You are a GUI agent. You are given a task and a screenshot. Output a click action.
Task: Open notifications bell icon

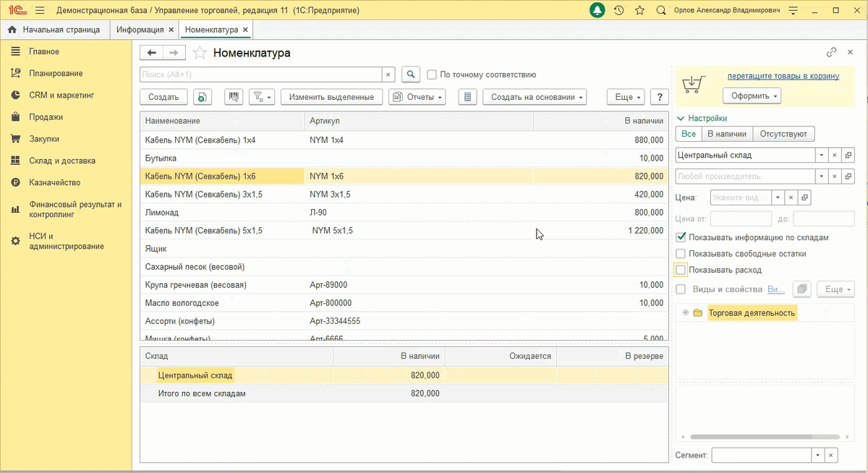pyautogui.click(x=597, y=10)
